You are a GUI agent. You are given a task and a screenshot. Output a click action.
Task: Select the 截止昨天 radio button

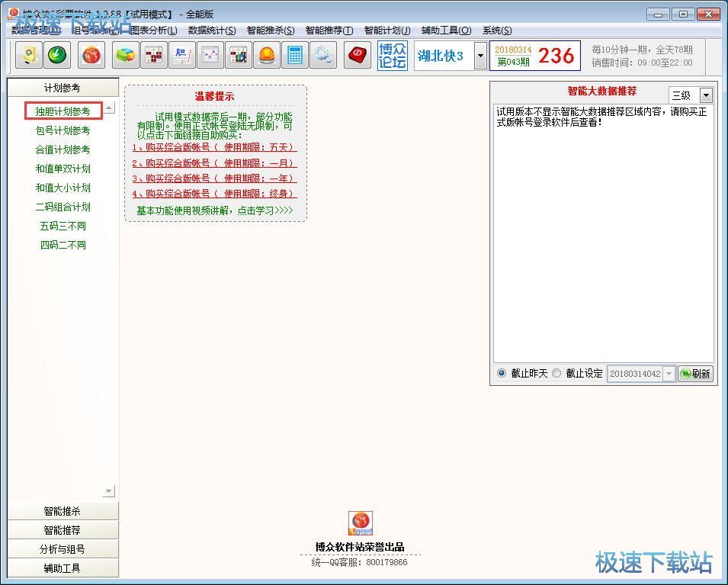point(502,373)
